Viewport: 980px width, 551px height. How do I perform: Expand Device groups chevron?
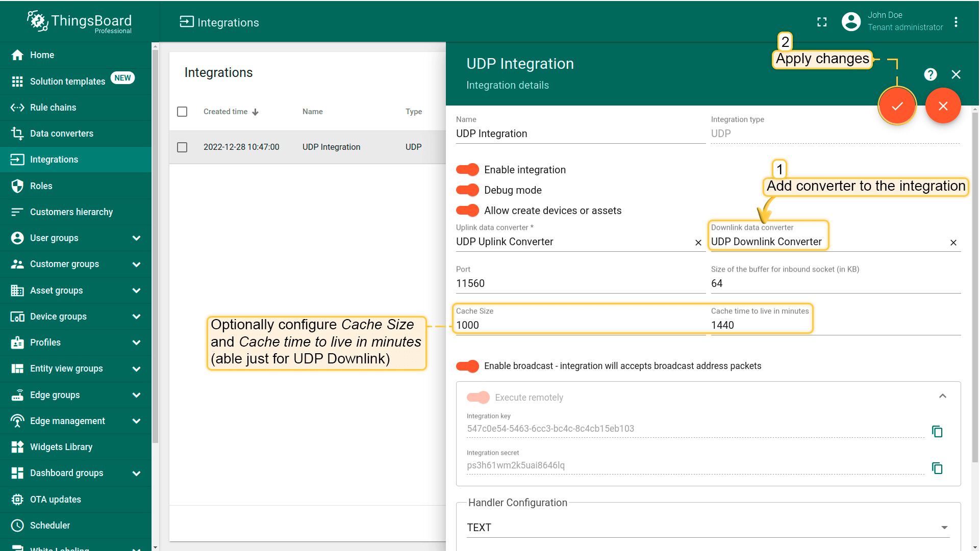click(136, 317)
